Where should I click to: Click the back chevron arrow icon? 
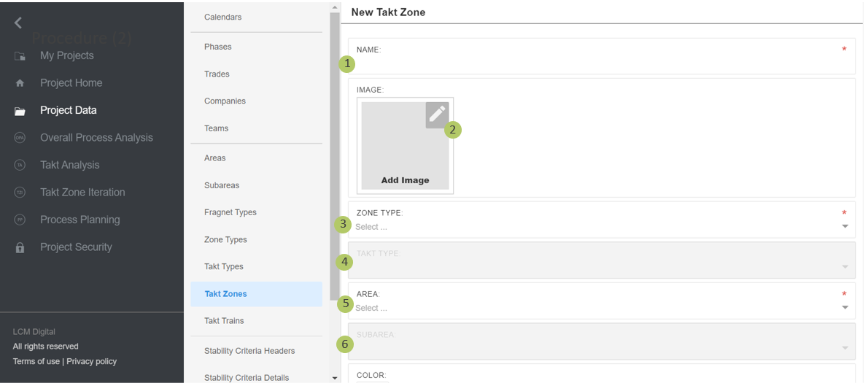click(18, 23)
